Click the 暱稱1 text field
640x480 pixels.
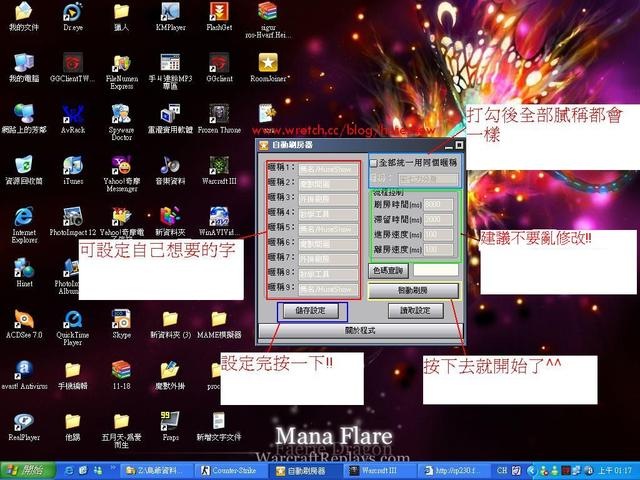pyautogui.click(x=329, y=169)
